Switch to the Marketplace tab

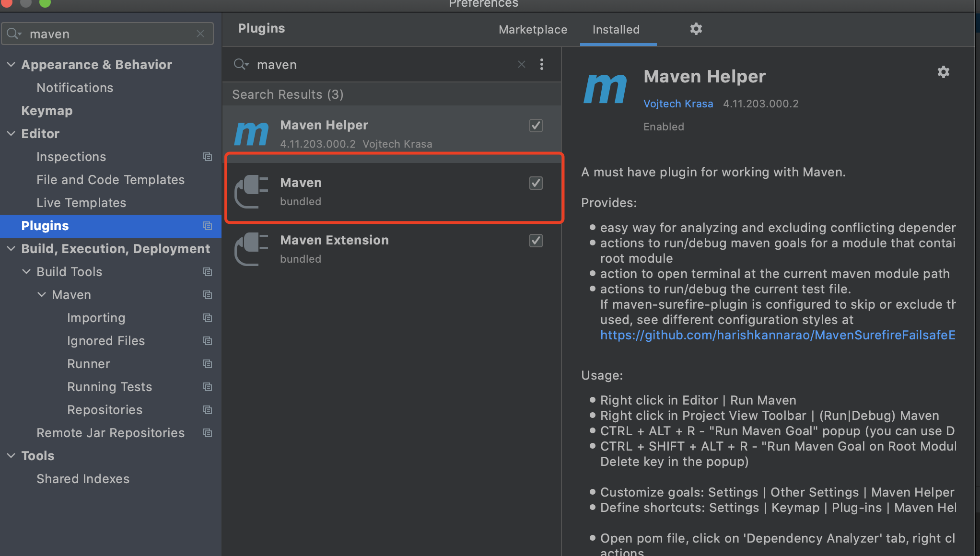(533, 29)
